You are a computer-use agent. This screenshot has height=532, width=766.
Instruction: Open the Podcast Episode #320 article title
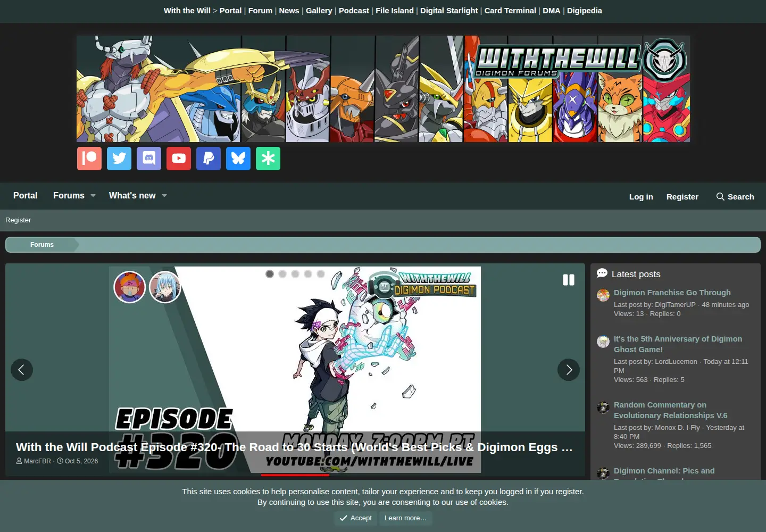294,447
